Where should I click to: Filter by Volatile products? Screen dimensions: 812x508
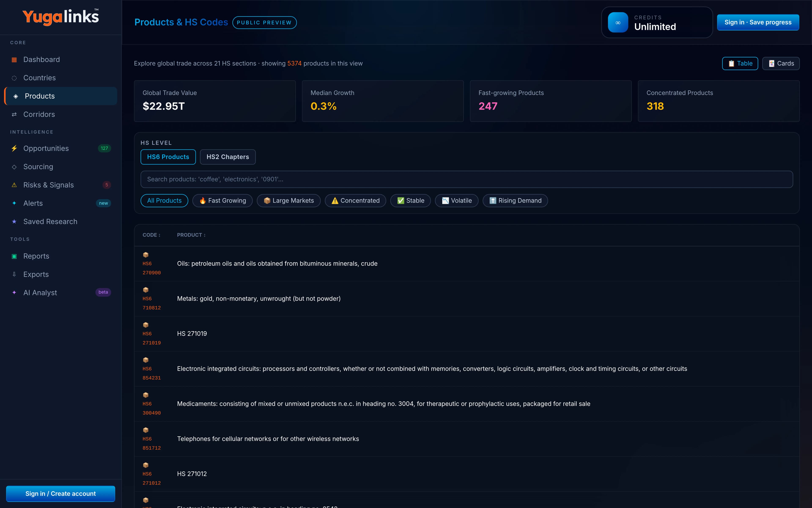(457, 201)
